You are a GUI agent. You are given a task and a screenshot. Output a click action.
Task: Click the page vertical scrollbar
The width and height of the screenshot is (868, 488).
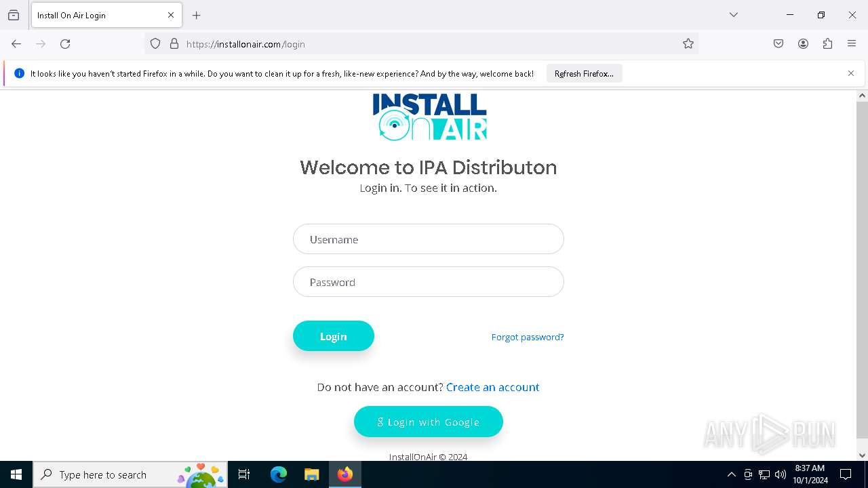(x=862, y=270)
